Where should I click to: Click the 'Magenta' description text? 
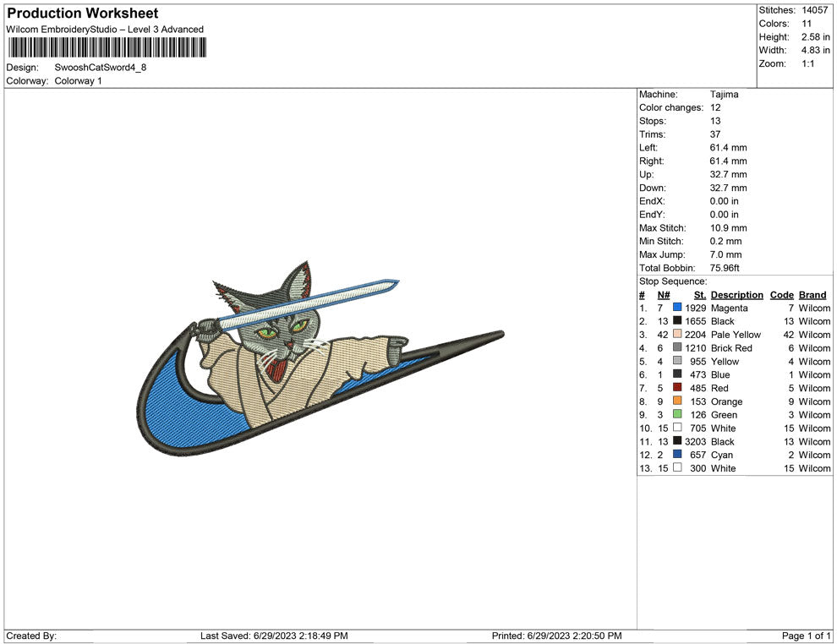click(x=729, y=308)
